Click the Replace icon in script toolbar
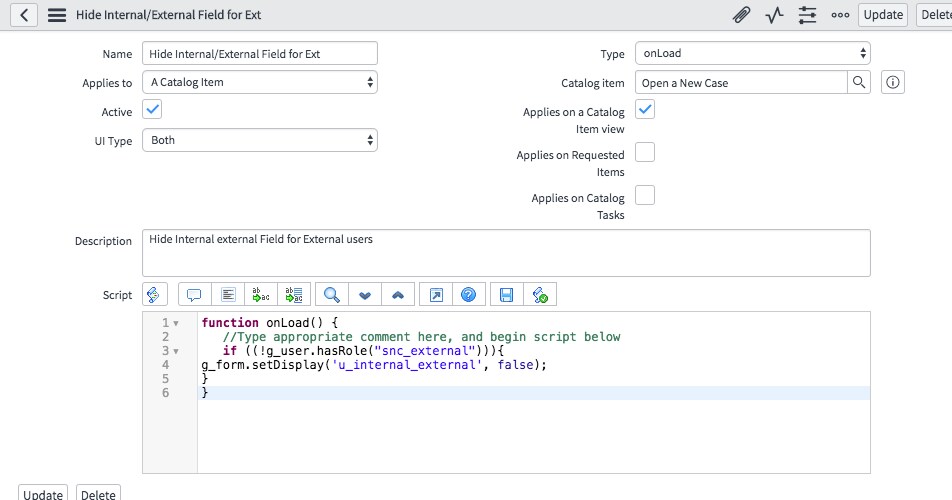 click(x=261, y=295)
